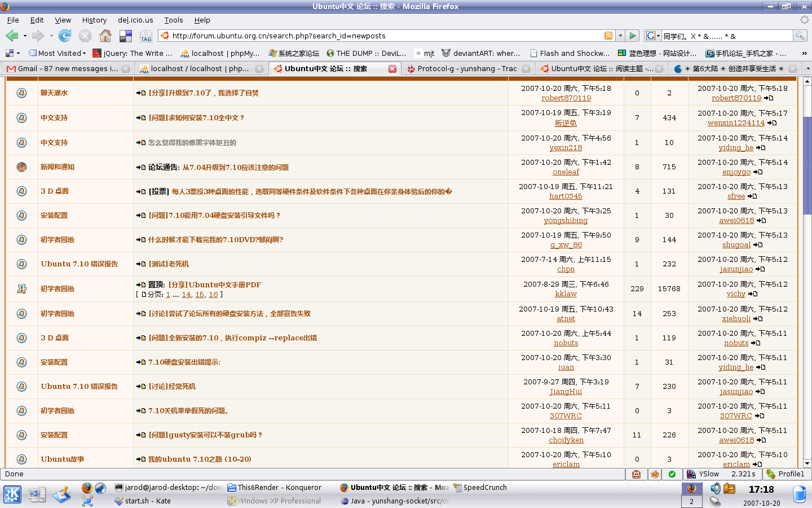Viewport: 812px width, 508px height.
Task: Open the Back history dropdown arrow
Action: (25, 36)
